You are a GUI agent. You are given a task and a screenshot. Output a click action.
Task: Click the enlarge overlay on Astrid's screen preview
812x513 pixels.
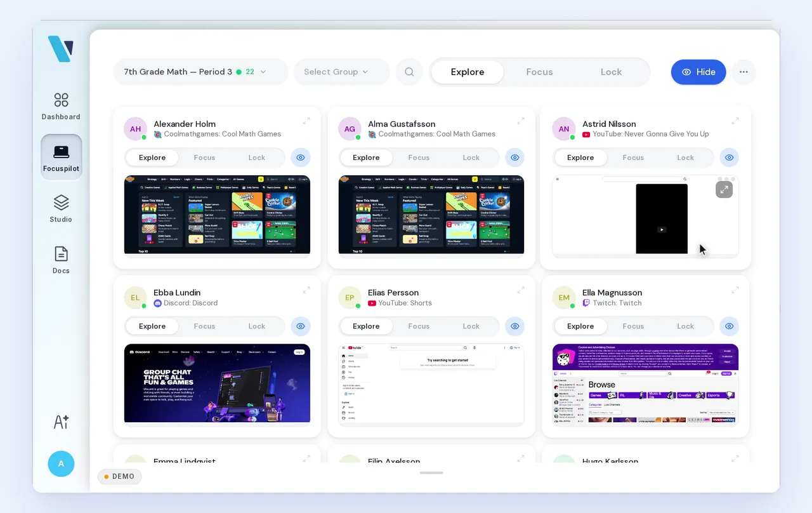(724, 189)
